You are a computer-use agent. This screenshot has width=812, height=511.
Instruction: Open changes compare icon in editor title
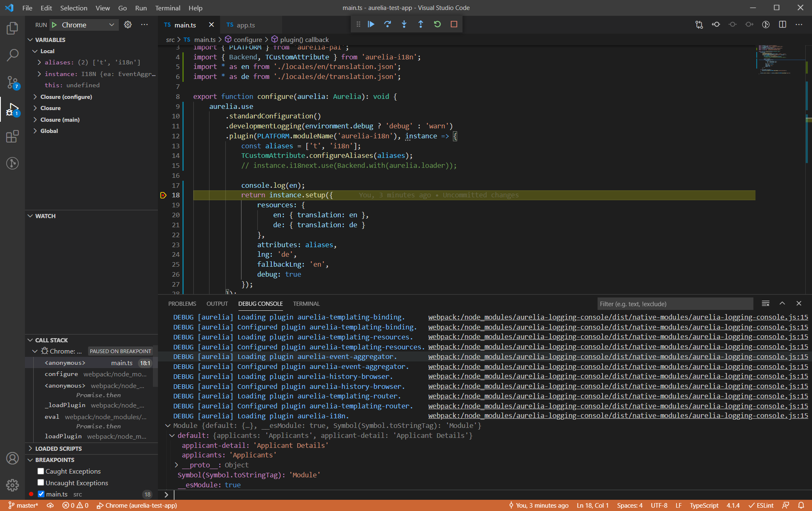pos(699,25)
